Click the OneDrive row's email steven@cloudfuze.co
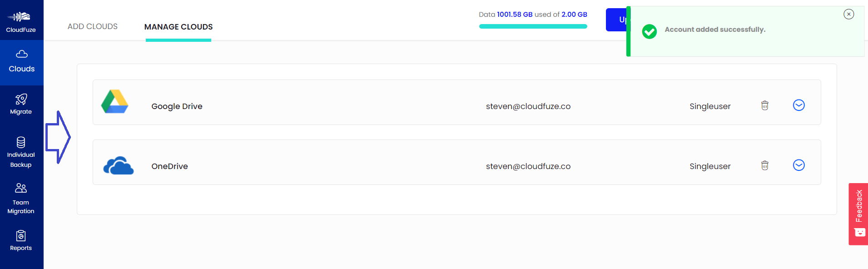Image resolution: width=868 pixels, height=269 pixels. pos(528,166)
